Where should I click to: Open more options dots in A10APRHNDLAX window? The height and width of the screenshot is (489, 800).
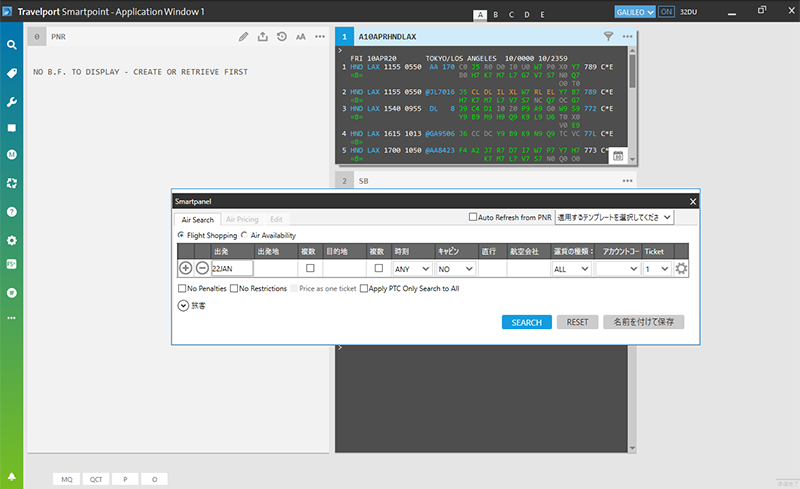pyautogui.click(x=628, y=37)
